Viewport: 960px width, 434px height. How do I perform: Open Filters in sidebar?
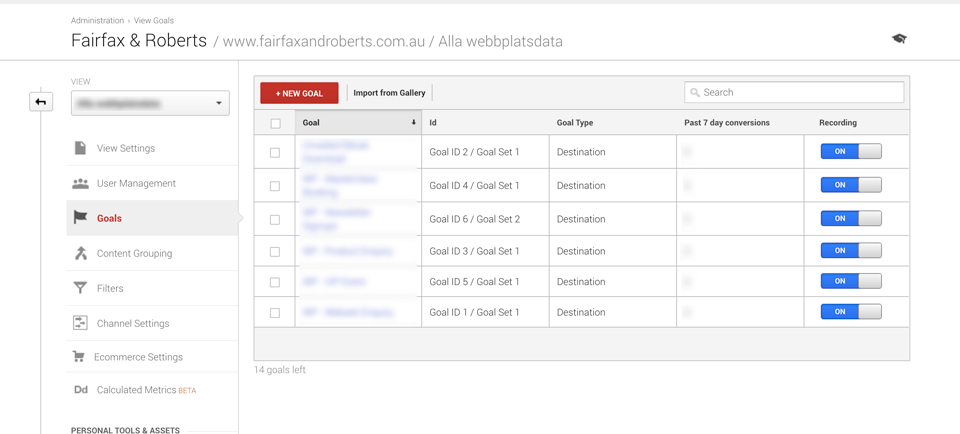tap(152, 288)
